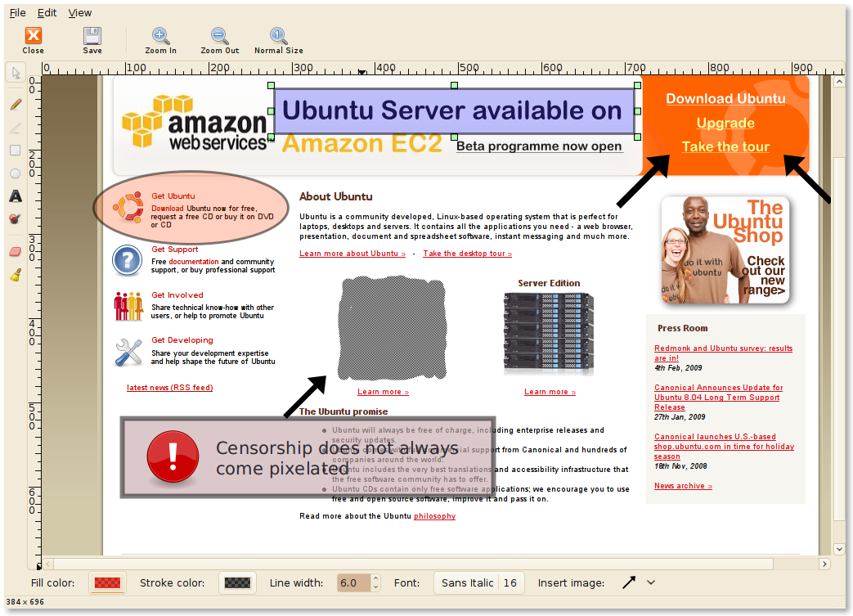Open the Stroke color picker

click(x=237, y=582)
